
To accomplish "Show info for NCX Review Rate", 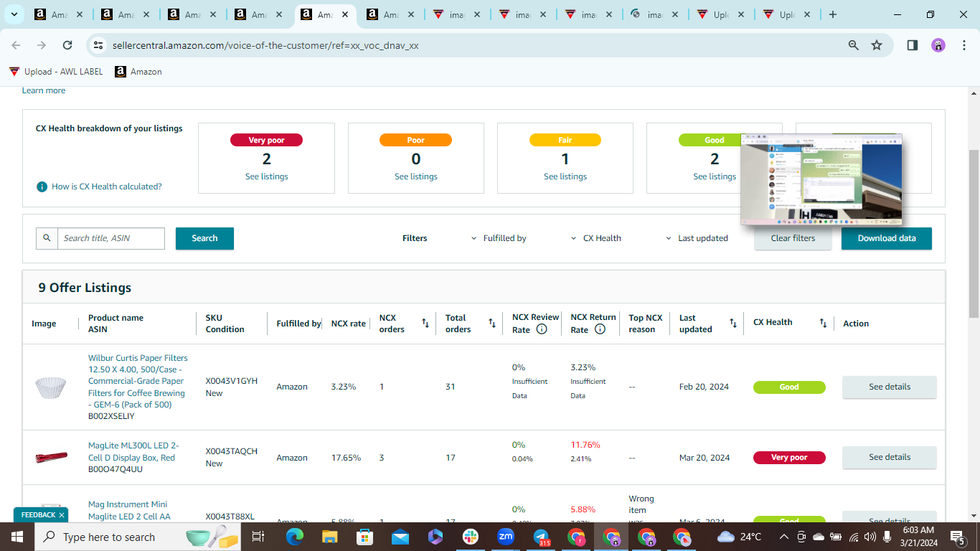I will 542,329.
